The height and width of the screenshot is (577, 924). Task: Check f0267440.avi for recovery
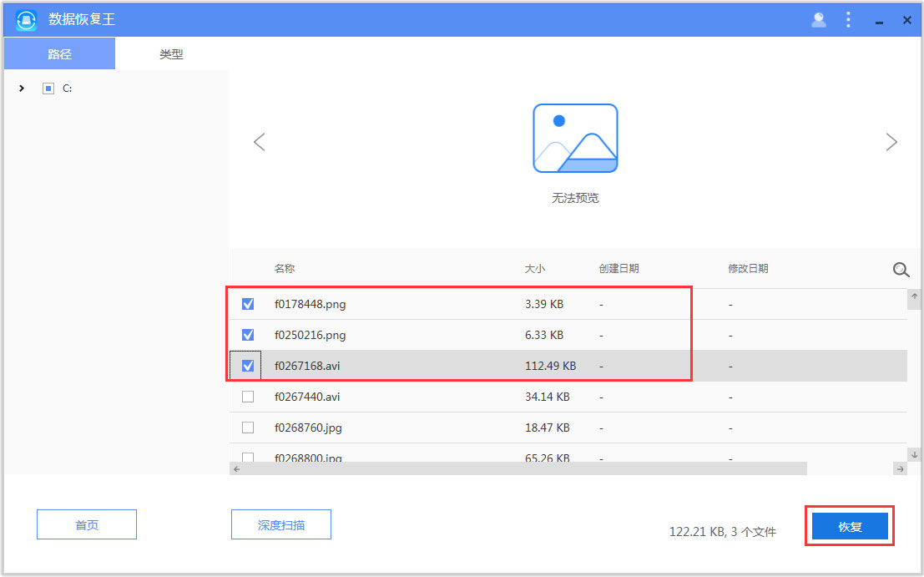[247, 397]
